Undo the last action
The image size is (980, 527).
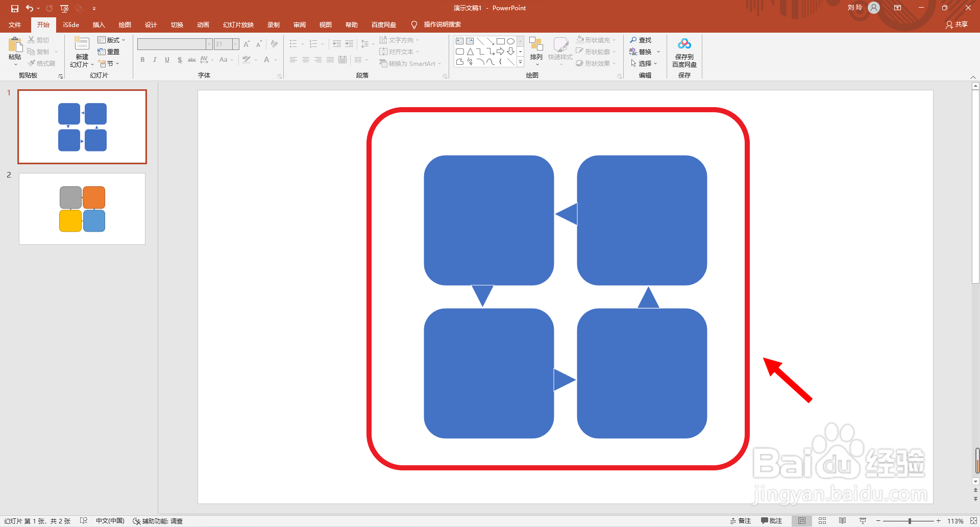coord(30,8)
